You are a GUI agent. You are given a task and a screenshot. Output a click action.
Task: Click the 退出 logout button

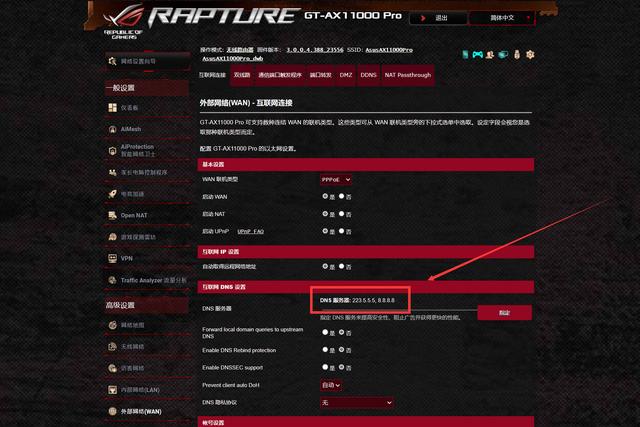coord(438,18)
